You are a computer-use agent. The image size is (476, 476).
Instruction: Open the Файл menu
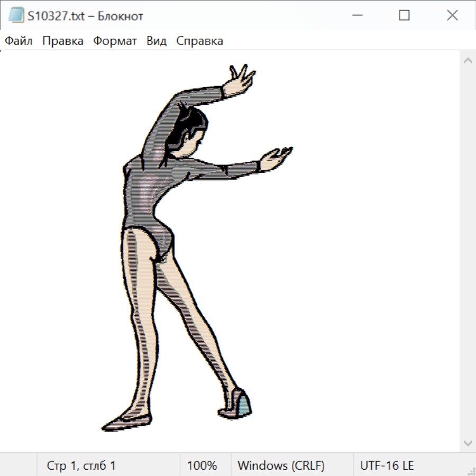[19, 41]
